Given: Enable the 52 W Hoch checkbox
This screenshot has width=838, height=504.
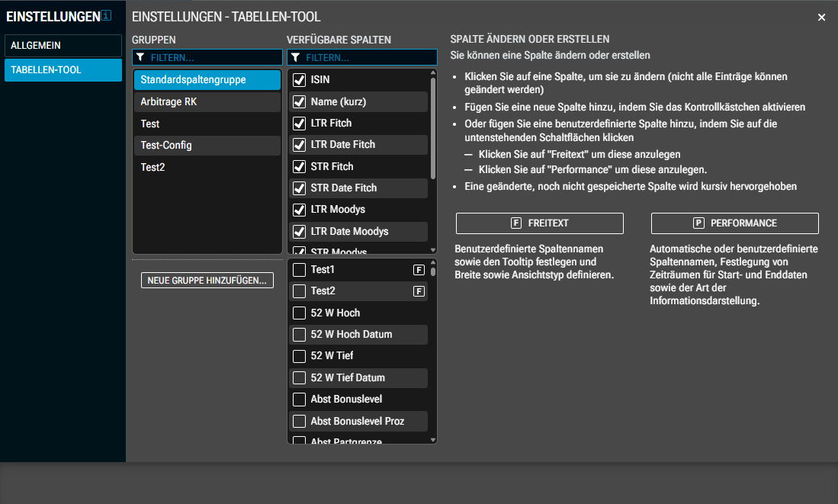Looking at the screenshot, I should (x=299, y=313).
